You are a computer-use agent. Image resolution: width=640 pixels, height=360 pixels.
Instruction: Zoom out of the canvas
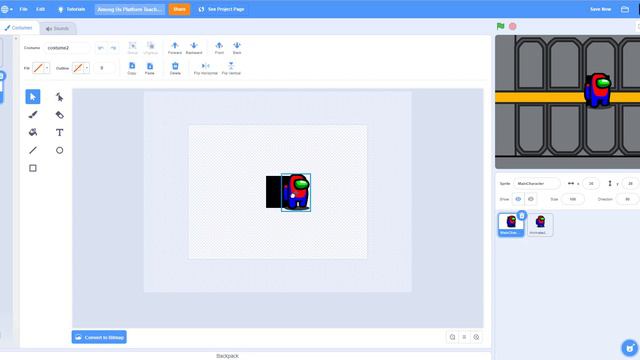(x=452, y=337)
